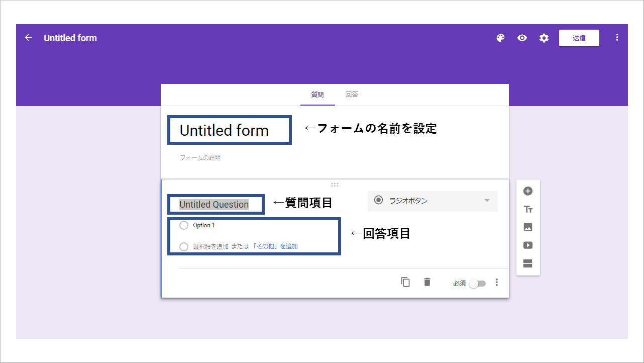Viewport: 644px width, 363px height.
Task: Switch to the 回答 tab
Action: [x=352, y=95]
